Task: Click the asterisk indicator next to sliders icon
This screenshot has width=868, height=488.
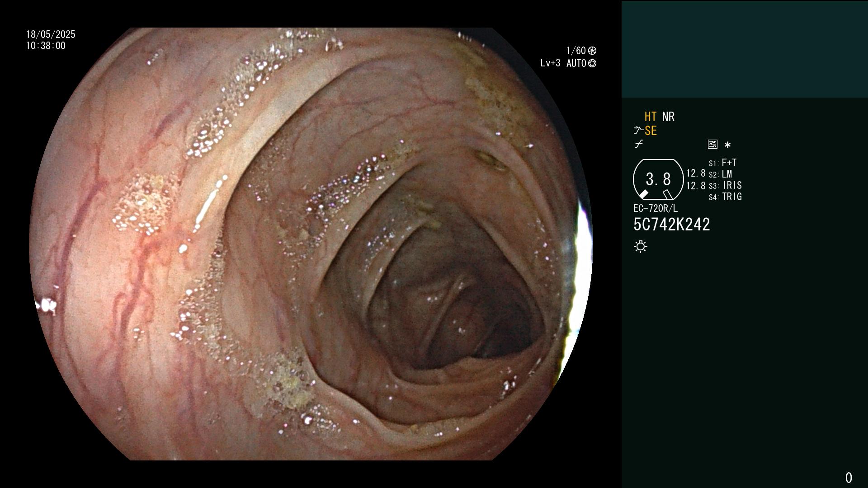Action: point(727,145)
